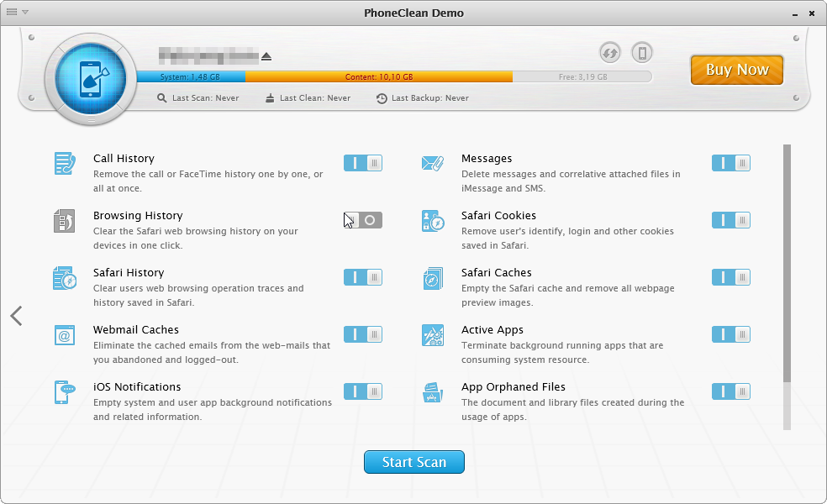This screenshot has height=504, width=827.
Task: Click the large PhoneClean logo circle
Action: [91, 79]
